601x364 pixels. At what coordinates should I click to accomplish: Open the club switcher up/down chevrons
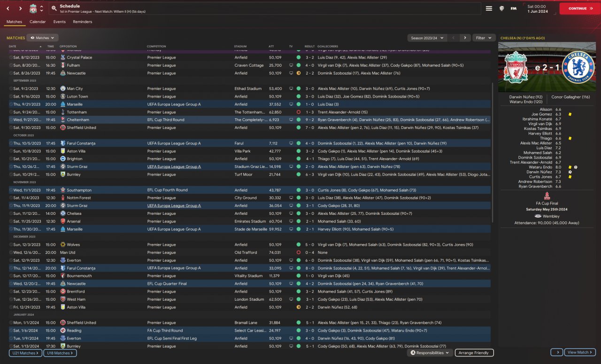click(41, 8)
